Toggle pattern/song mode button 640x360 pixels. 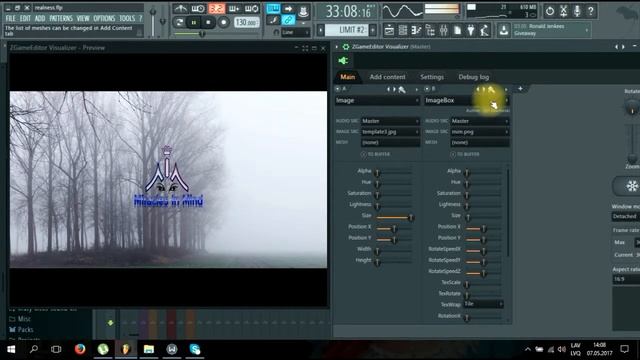pos(179,22)
